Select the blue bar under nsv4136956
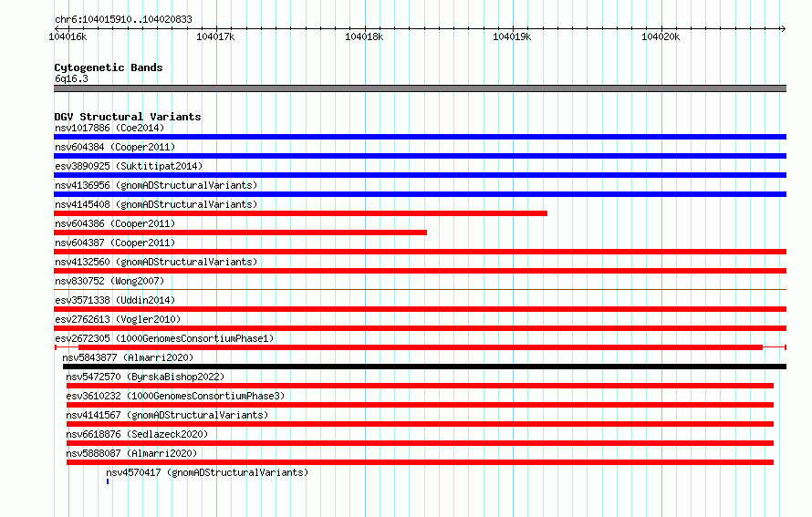The height and width of the screenshot is (517, 812). point(420,194)
